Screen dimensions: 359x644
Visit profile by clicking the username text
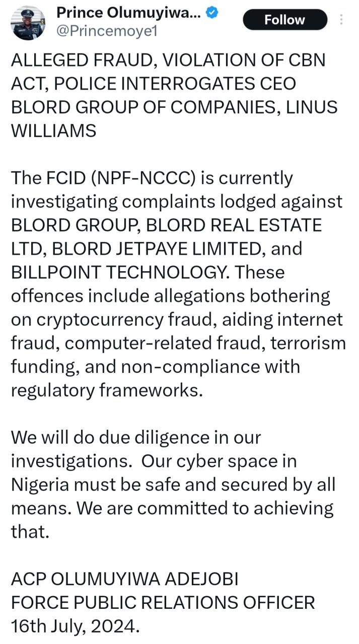106,31
